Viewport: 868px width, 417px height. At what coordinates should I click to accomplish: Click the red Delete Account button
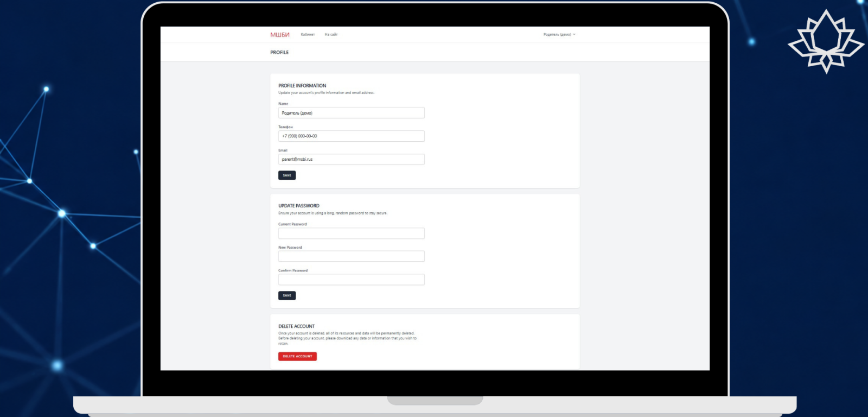tap(297, 356)
